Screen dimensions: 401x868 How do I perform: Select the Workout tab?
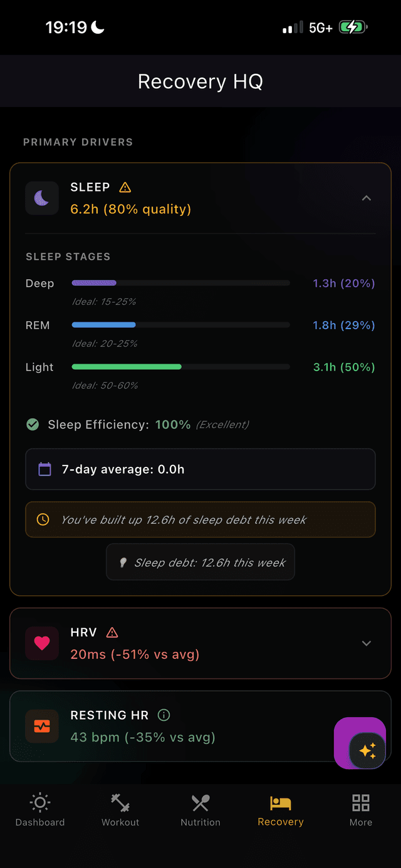(120, 809)
